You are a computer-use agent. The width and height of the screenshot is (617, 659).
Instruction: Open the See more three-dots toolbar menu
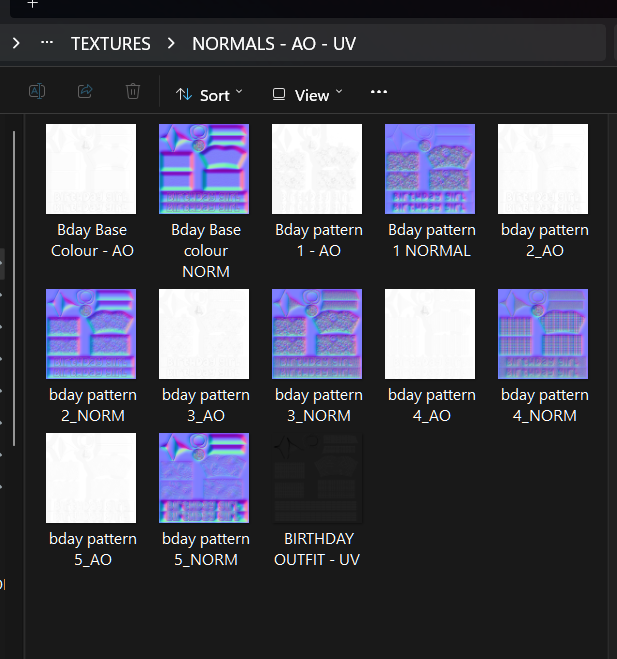click(379, 92)
